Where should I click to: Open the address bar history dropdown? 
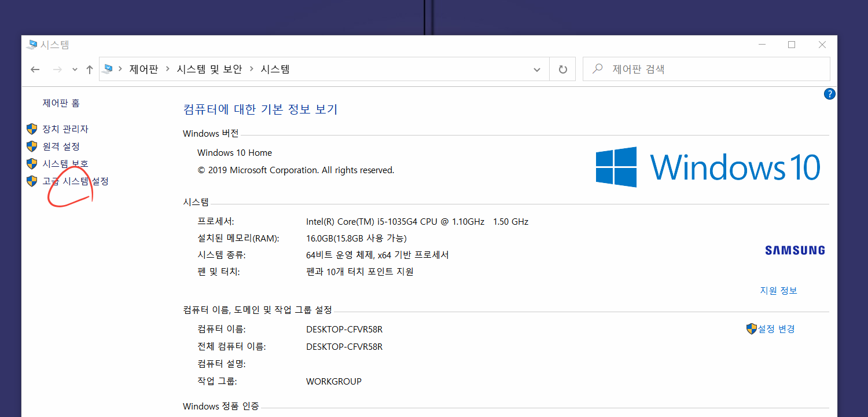coord(536,69)
